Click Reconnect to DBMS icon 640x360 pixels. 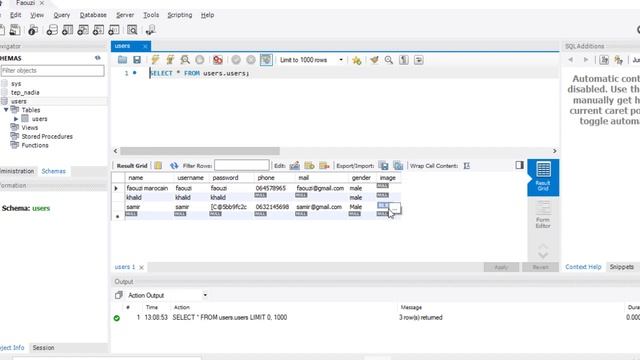(x=151, y=30)
